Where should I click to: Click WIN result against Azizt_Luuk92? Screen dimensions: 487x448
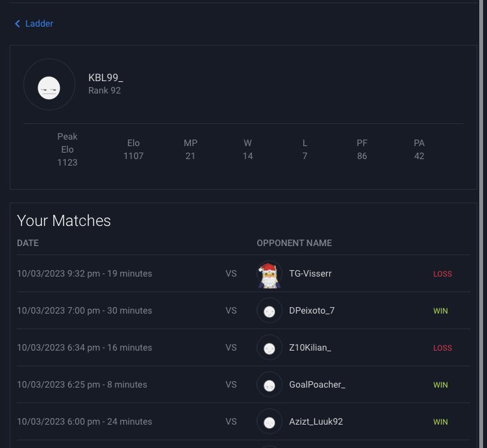point(440,421)
